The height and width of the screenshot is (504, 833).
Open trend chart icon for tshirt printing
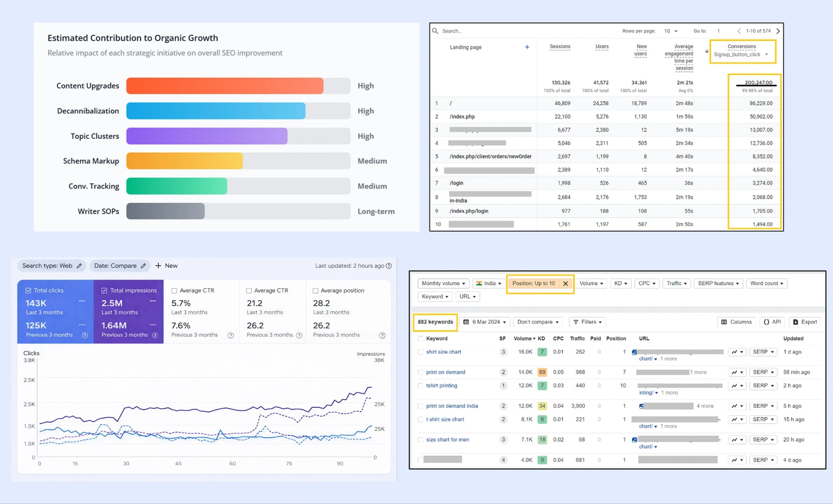pyautogui.click(x=734, y=386)
